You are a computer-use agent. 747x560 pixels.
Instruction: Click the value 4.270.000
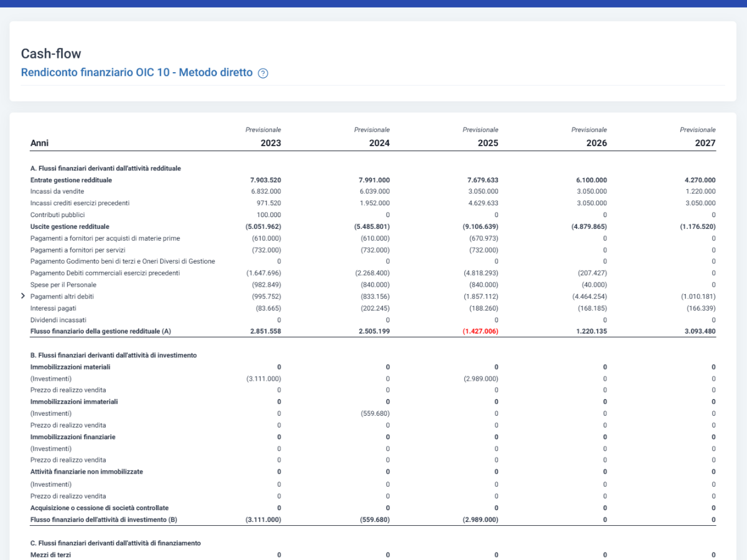[x=700, y=180]
